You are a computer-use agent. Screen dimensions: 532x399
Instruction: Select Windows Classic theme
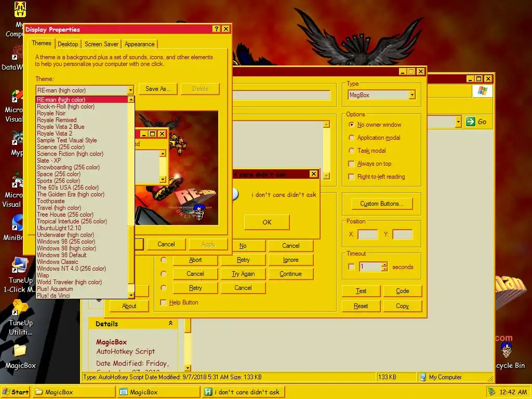pyautogui.click(x=57, y=262)
